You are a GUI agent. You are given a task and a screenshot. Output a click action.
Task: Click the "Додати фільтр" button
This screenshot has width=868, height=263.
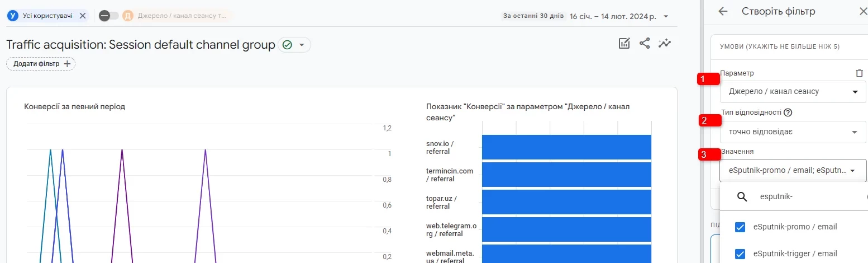point(41,64)
